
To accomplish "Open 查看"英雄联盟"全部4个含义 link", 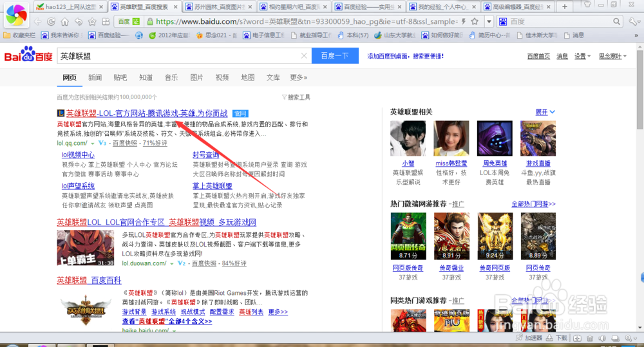I will click(167, 321).
